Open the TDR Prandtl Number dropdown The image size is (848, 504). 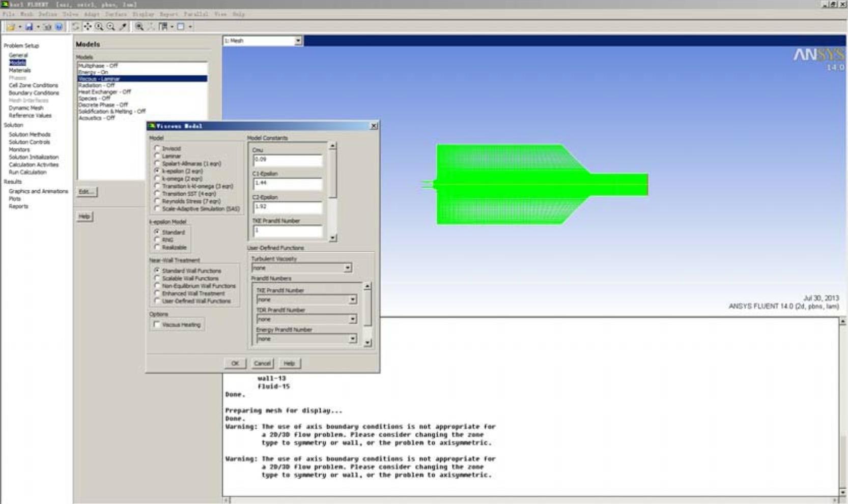point(352,319)
